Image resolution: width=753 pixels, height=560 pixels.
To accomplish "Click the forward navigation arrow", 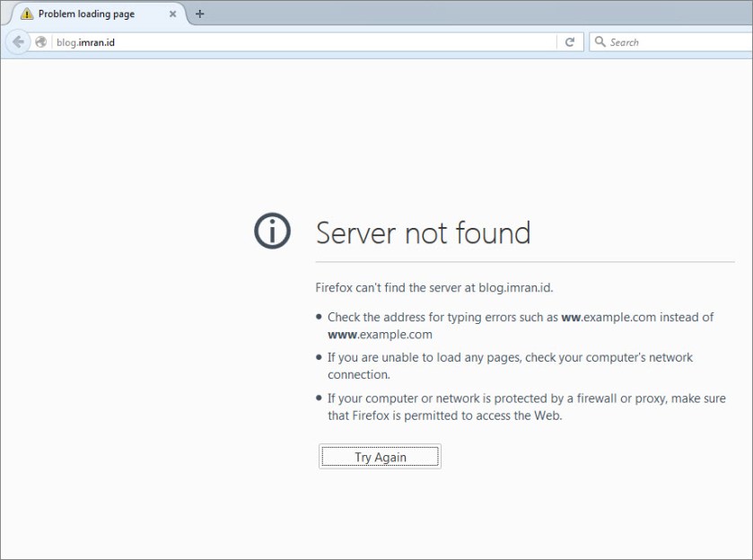I will (x=34, y=41).
